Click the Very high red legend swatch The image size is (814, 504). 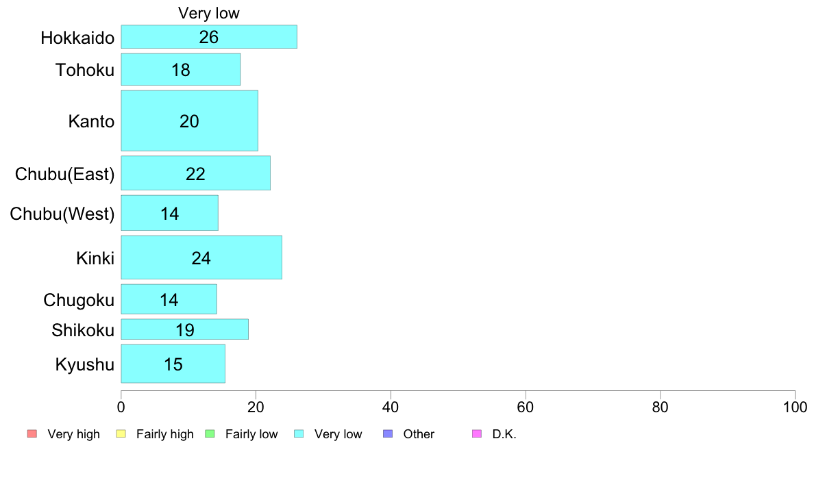pos(32,433)
